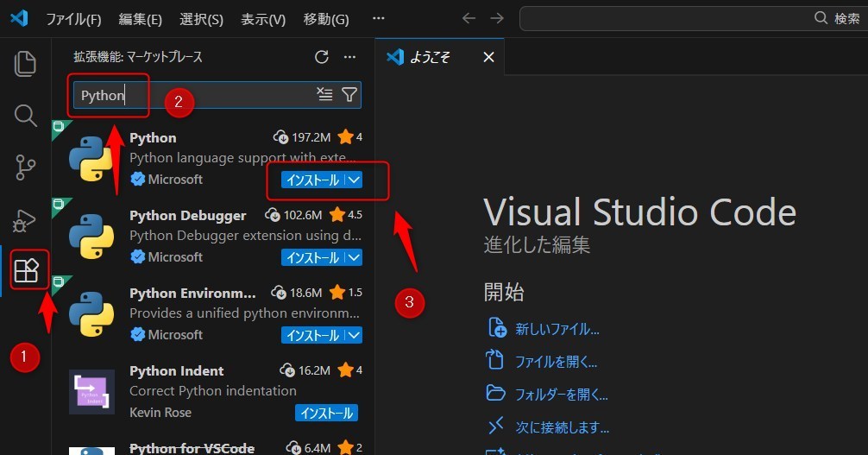Screen dimensions: 868x455
Task: Open extensions panel more actions menu
Action: [x=349, y=56]
